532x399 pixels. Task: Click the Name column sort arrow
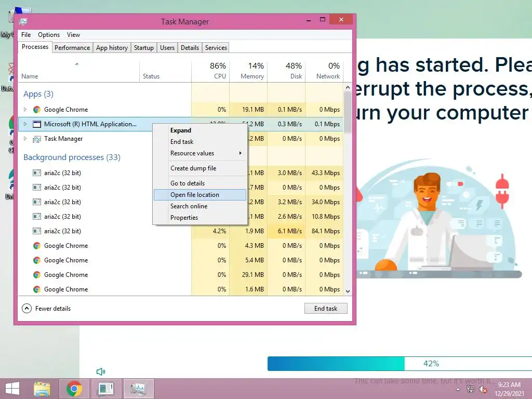(x=77, y=64)
